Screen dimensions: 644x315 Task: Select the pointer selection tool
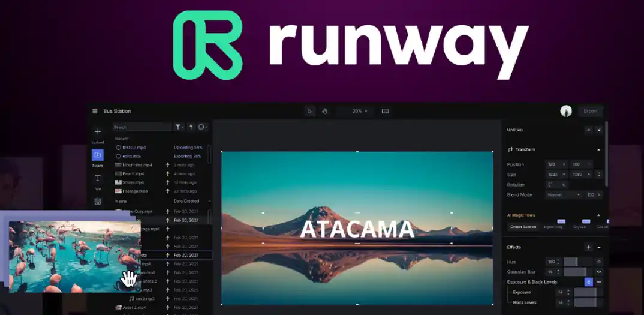click(310, 111)
